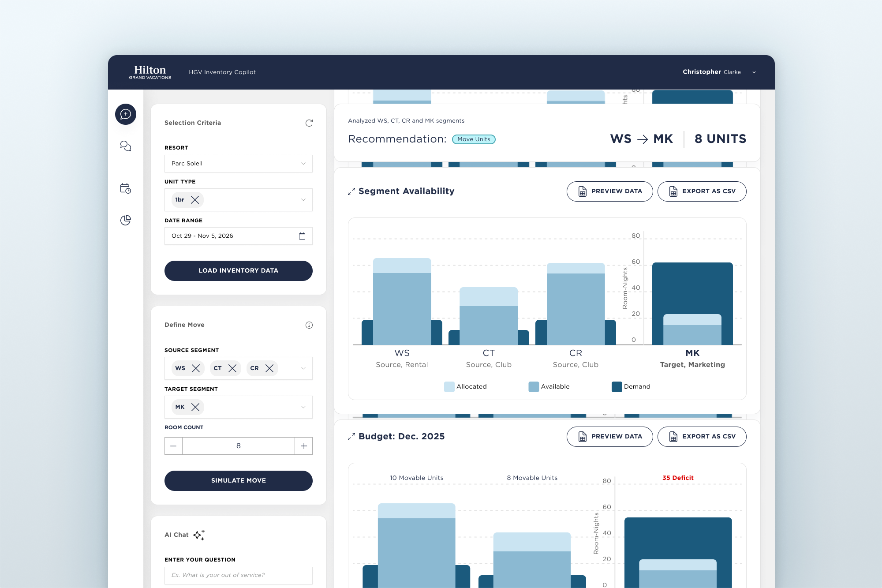Select the CT Source, Club bar label
This screenshot has height=588, width=882.
tap(489, 359)
